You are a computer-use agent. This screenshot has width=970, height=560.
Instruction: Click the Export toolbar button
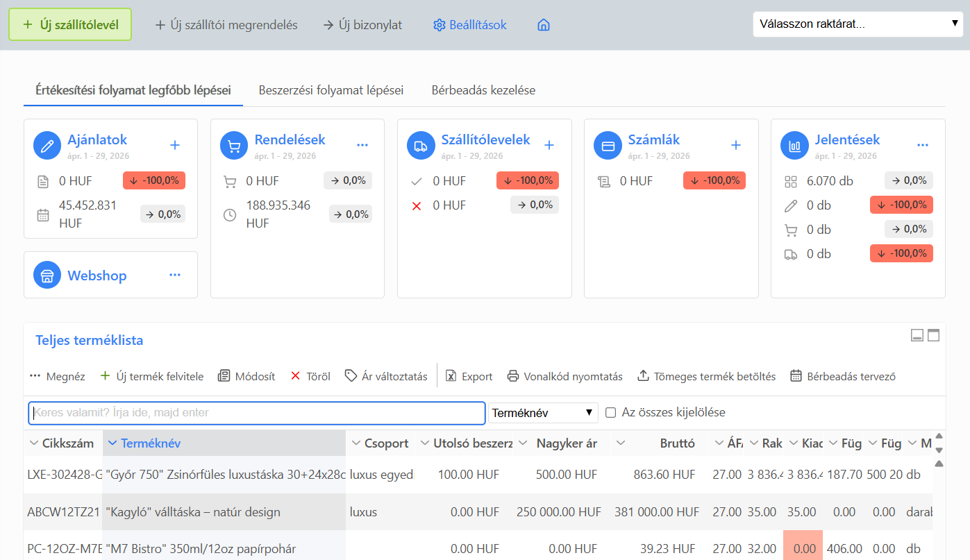(469, 376)
